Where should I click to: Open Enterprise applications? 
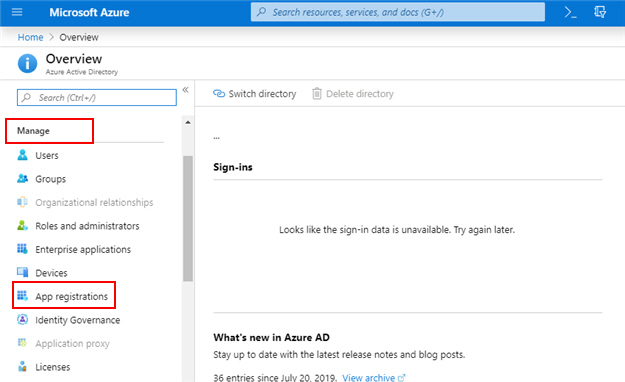pyautogui.click(x=83, y=250)
